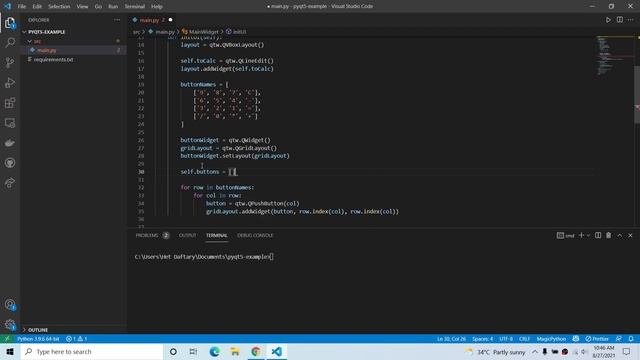Close the terminal panel
This screenshot has width=640, height=360.
[x=630, y=236]
